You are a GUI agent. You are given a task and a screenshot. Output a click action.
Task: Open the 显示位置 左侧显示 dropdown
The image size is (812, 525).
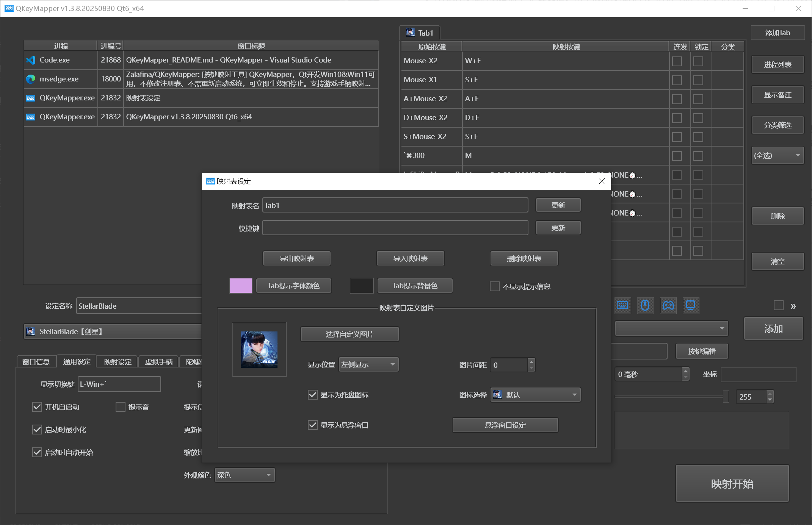368,364
